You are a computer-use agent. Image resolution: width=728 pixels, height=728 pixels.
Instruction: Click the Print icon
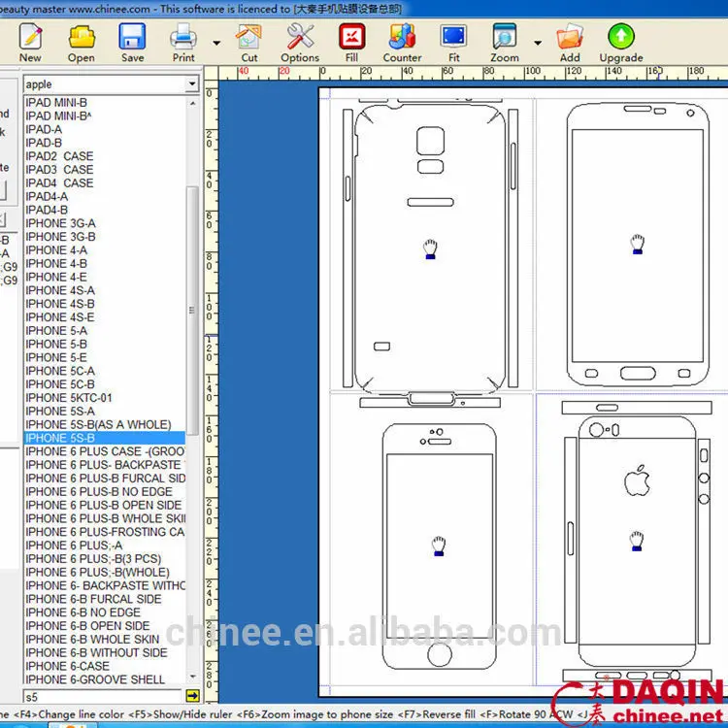(x=183, y=38)
